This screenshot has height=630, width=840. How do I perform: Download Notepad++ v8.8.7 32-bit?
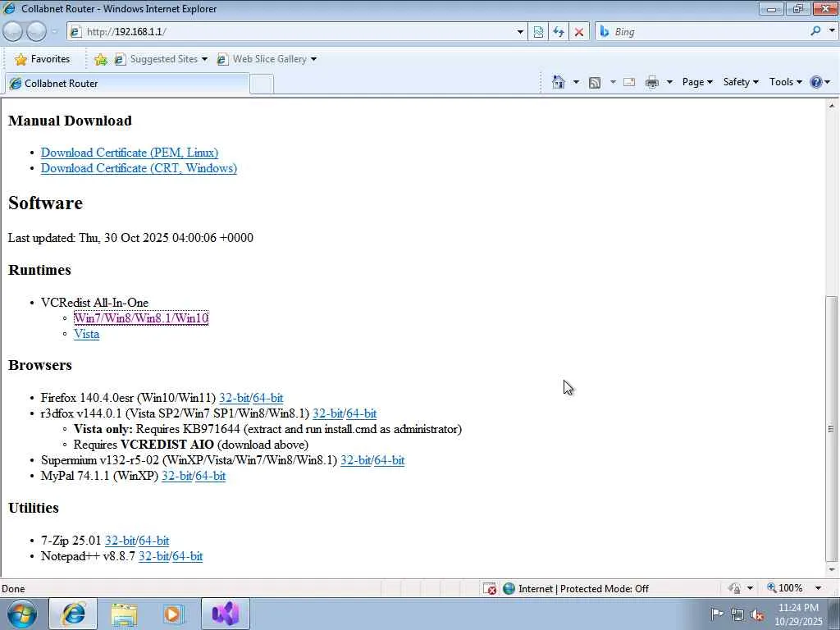153,556
